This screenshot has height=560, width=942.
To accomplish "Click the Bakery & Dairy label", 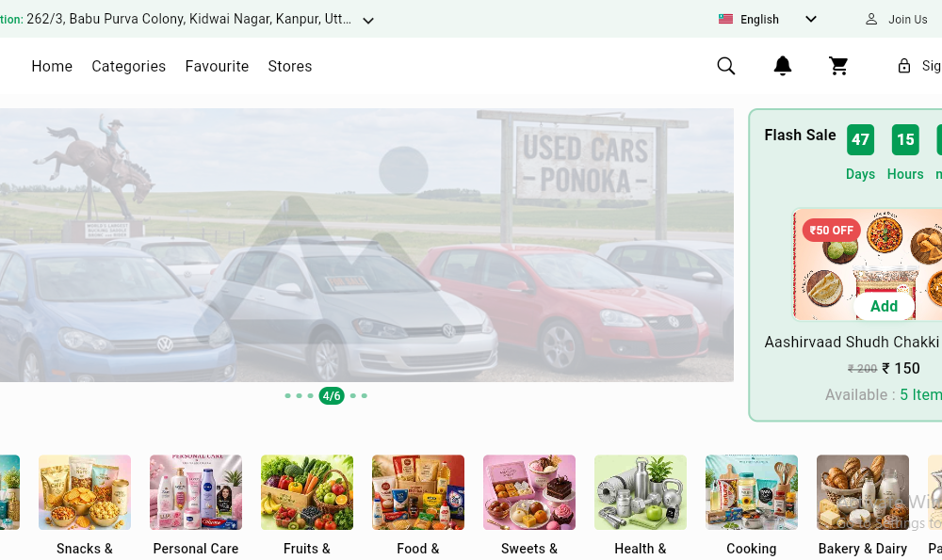I will (x=863, y=549).
